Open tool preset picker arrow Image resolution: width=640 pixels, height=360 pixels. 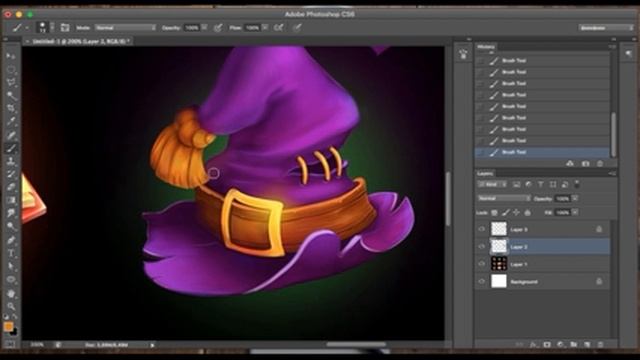(x=27, y=28)
